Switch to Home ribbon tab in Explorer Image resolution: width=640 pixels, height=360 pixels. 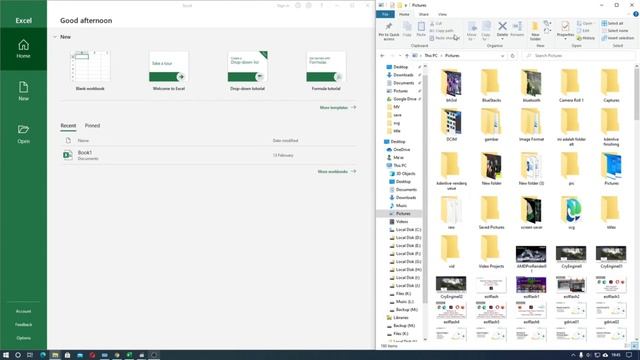click(404, 14)
